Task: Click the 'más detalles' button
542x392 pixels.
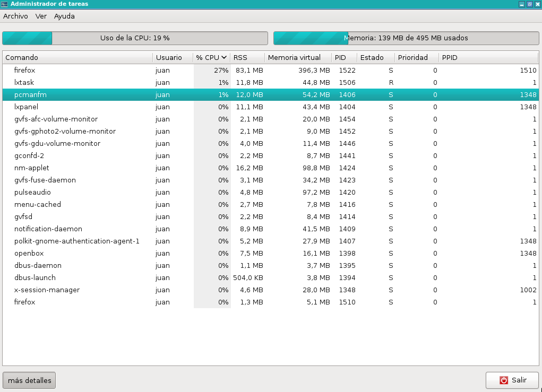Action: pos(29,380)
